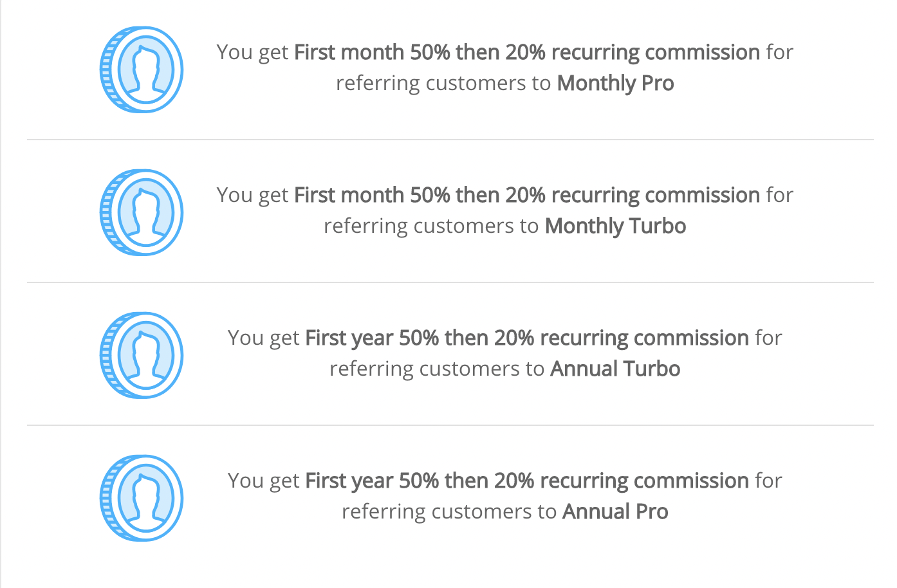Click the coin icon beside Annual Pro
Viewport: 897px width, 588px height.
tap(142, 498)
